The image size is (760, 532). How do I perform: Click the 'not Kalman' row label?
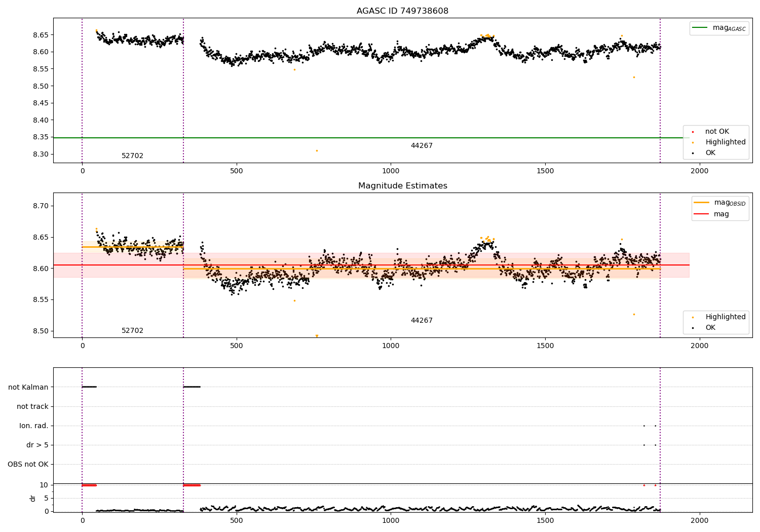click(x=28, y=388)
